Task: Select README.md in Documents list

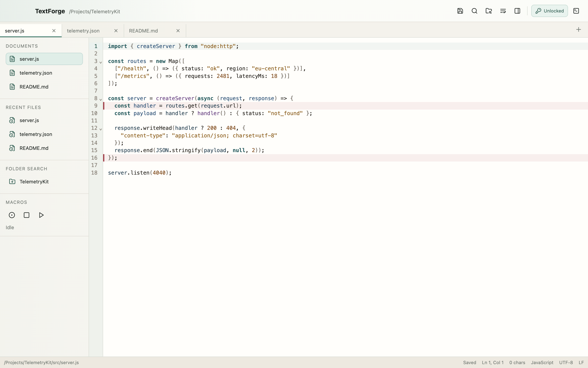Action: click(x=44, y=87)
